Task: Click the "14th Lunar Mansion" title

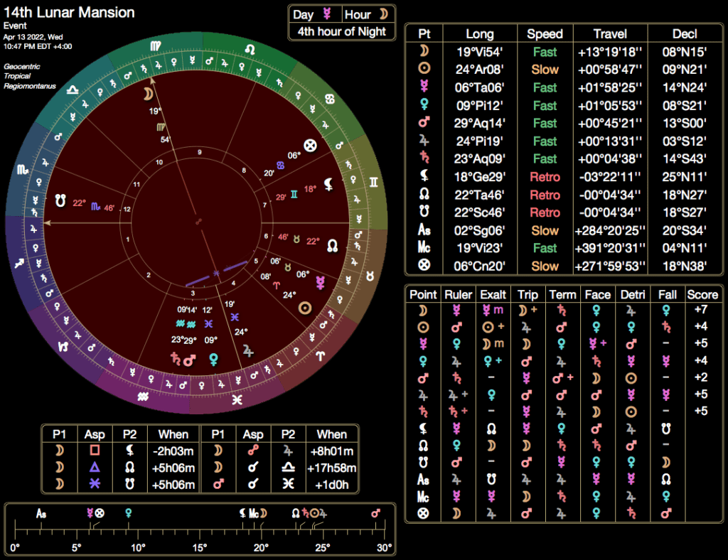Action: point(69,13)
